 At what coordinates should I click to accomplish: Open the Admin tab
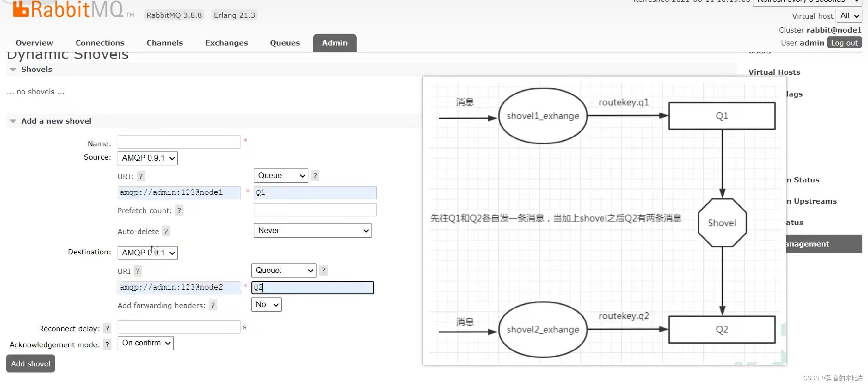point(334,43)
